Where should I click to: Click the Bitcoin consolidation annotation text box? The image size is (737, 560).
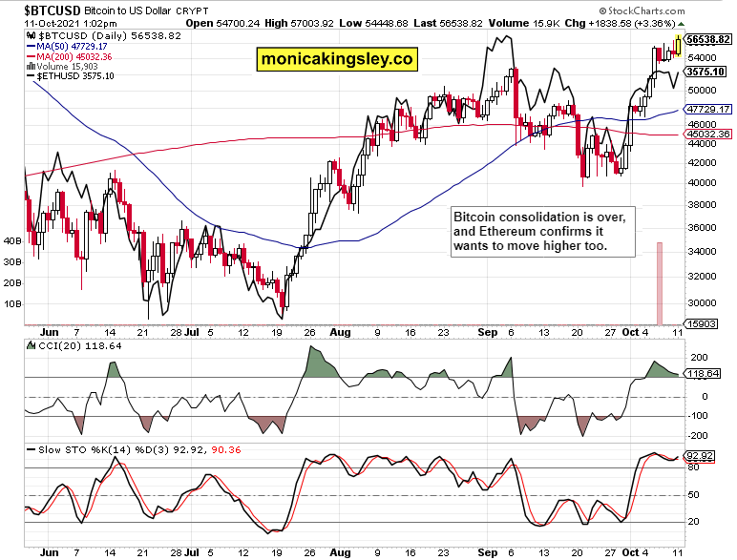pos(540,232)
